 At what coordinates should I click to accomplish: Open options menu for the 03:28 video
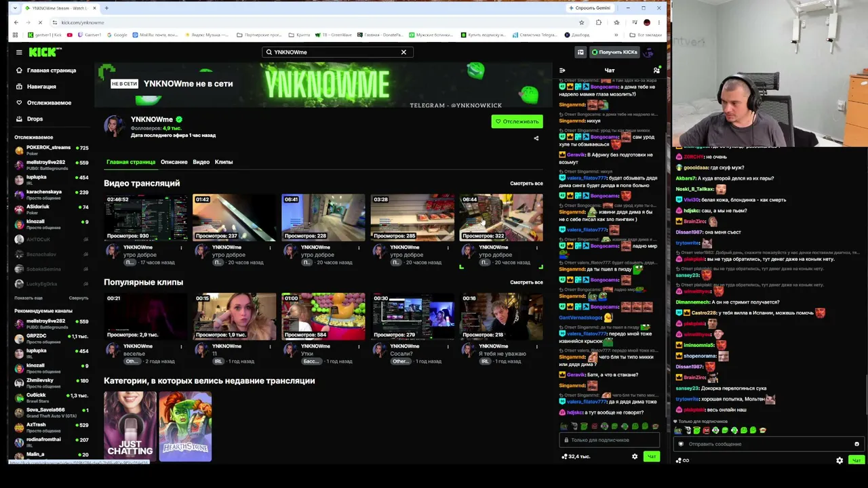click(x=448, y=248)
